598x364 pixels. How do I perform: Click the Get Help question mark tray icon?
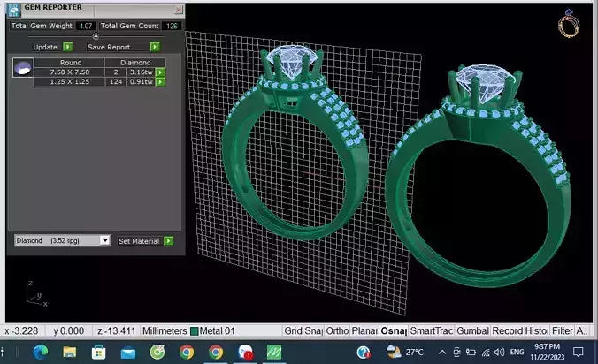click(x=364, y=353)
